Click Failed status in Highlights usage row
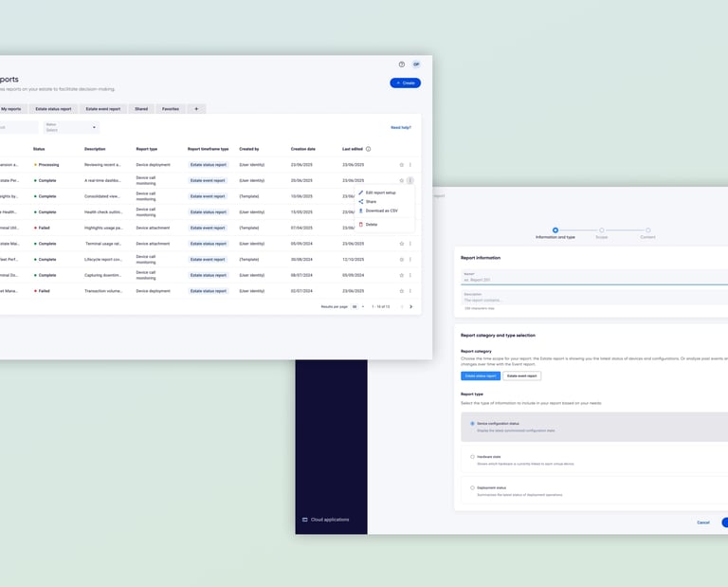 (42, 228)
